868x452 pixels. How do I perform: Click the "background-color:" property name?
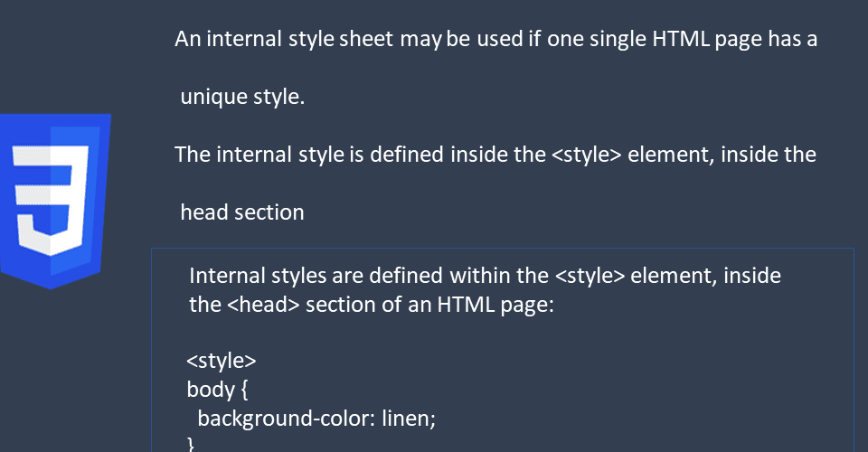[287, 419]
